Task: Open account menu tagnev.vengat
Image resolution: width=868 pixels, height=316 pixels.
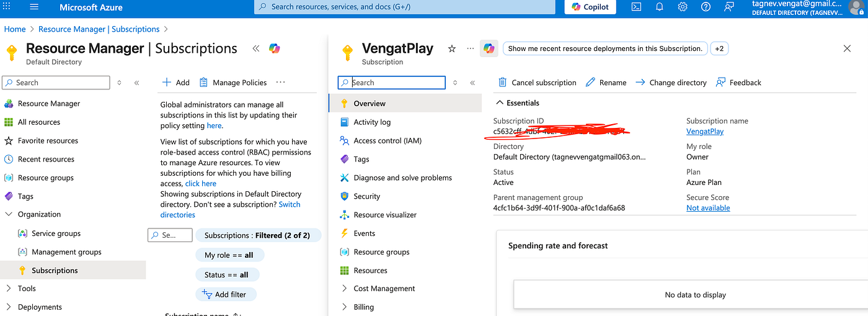Action: [809, 7]
